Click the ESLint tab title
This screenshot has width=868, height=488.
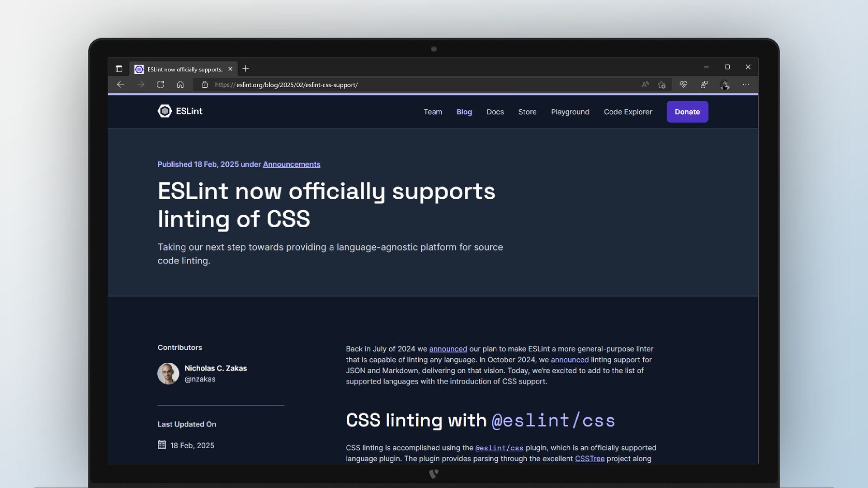coord(185,69)
